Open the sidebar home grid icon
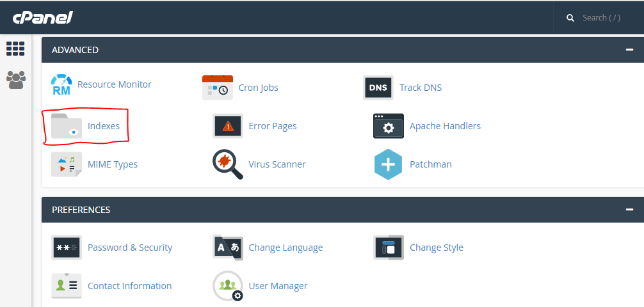This screenshot has height=307, width=644. coord(15,49)
